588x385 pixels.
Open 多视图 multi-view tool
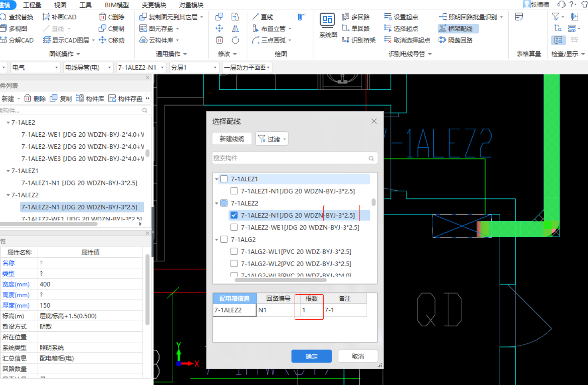pos(14,29)
